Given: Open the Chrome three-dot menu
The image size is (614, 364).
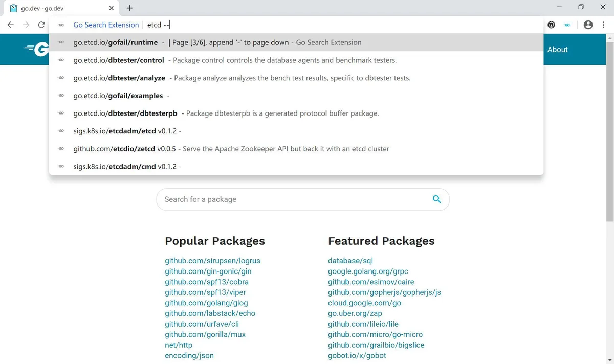Looking at the screenshot, I should (x=604, y=25).
